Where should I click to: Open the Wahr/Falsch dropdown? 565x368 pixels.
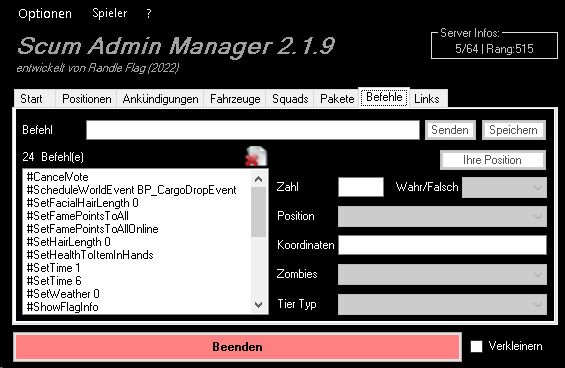click(504, 187)
